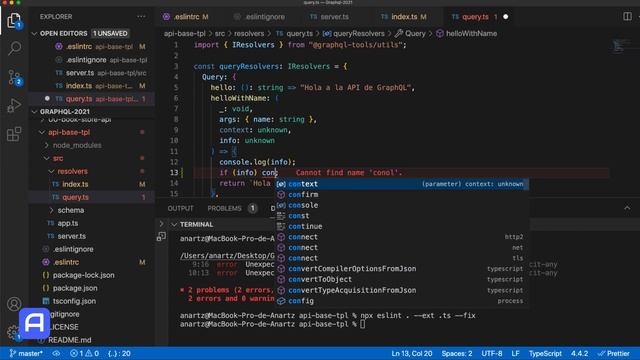Image resolution: width=640 pixels, height=360 pixels.
Task: Open the Search view in activity bar
Action: pyautogui.click(x=14, y=48)
